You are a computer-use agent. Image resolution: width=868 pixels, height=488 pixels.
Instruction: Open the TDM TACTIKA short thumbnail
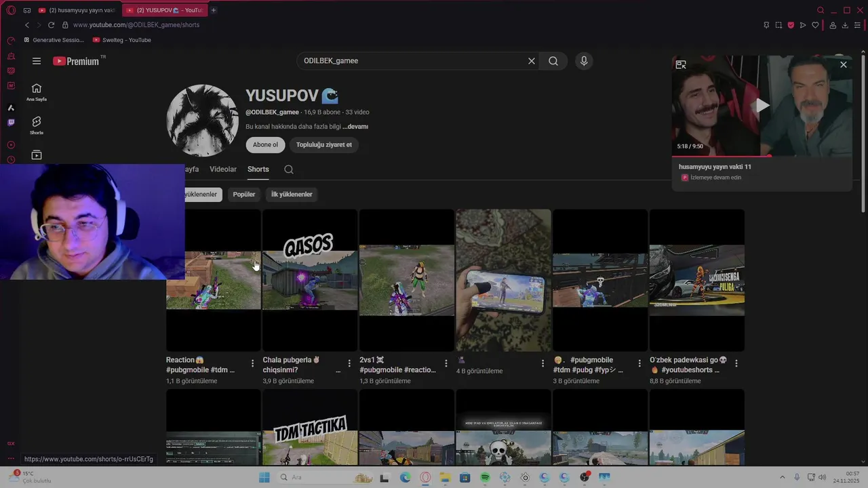310,427
